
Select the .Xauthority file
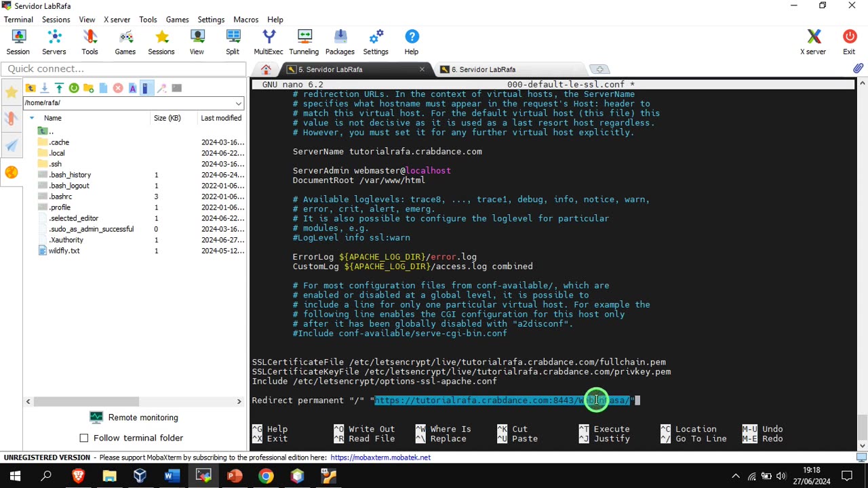[x=66, y=240]
